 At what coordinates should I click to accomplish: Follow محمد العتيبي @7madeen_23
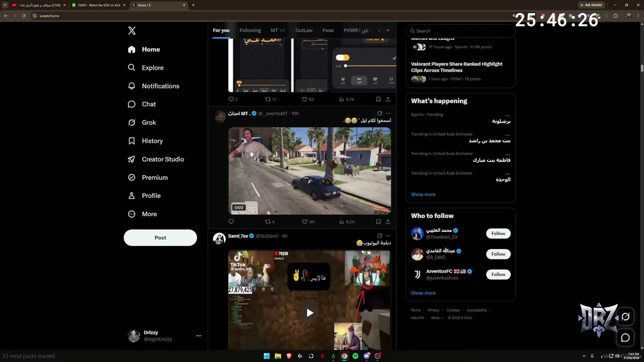pyautogui.click(x=498, y=233)
